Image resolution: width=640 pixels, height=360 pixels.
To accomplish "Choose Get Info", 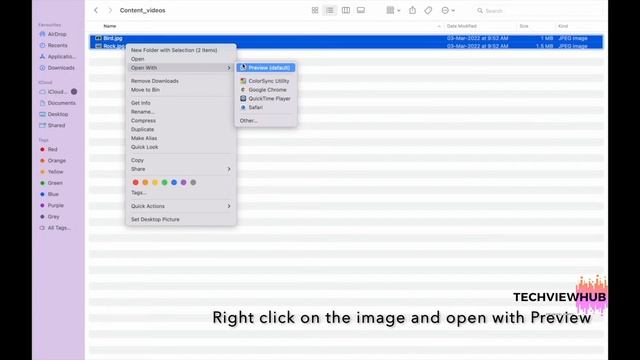I will tap(180, 103).
